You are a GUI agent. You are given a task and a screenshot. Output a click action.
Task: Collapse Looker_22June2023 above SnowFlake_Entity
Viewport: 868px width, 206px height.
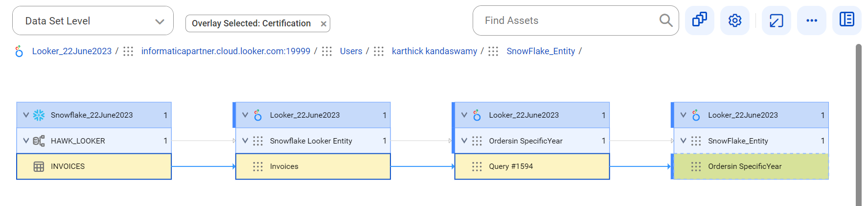coord(684,115)
